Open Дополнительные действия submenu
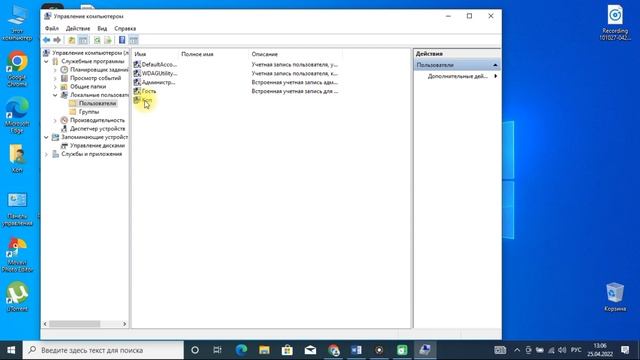The height and width of the screenshot is (360, 640). (461, 76)
